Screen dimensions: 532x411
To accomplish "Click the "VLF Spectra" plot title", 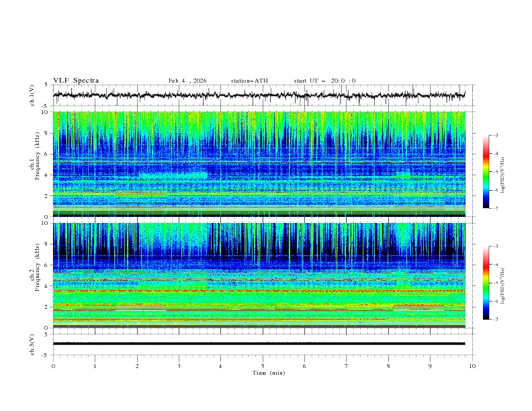I will [x=76, y=81].
